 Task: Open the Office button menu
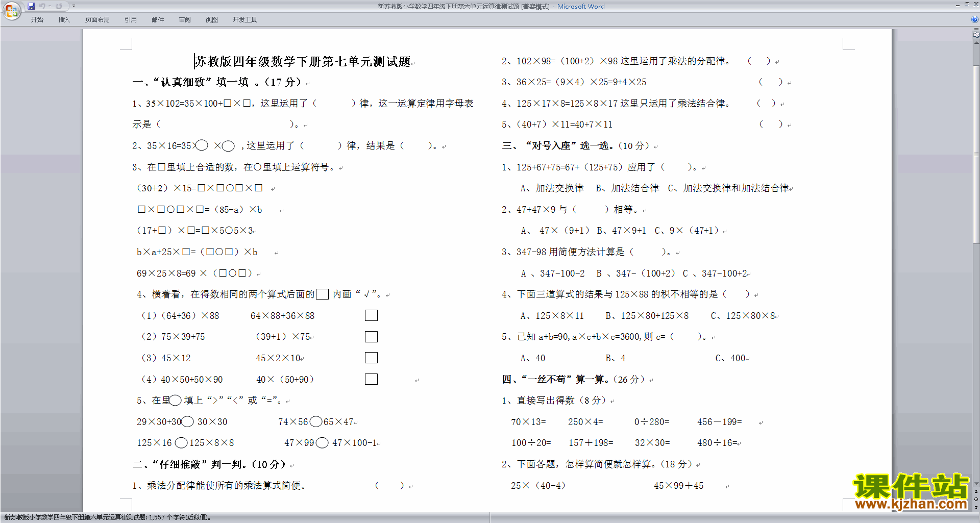click(11, 10)
